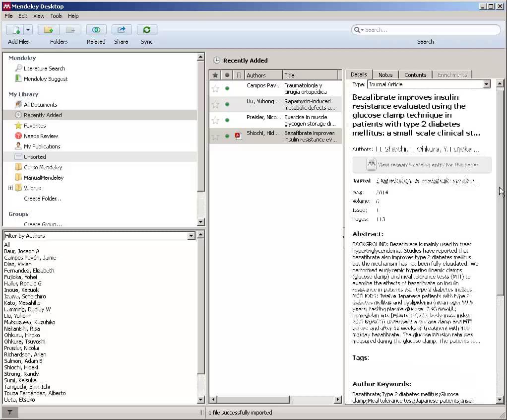Toggle read status of Liu, Yuhong document

227,104
